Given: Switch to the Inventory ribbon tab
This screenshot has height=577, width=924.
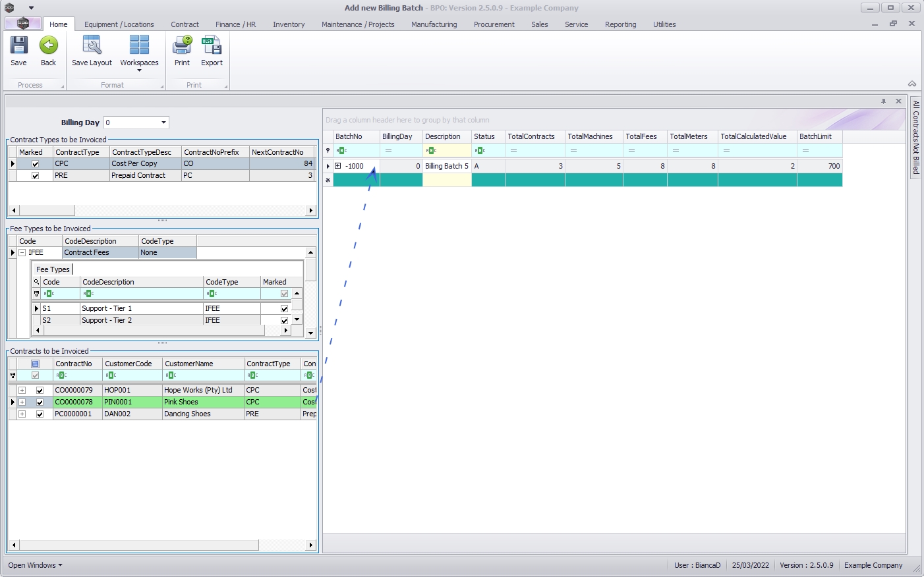Looking at the screenshot, I should tap(289, 24).
